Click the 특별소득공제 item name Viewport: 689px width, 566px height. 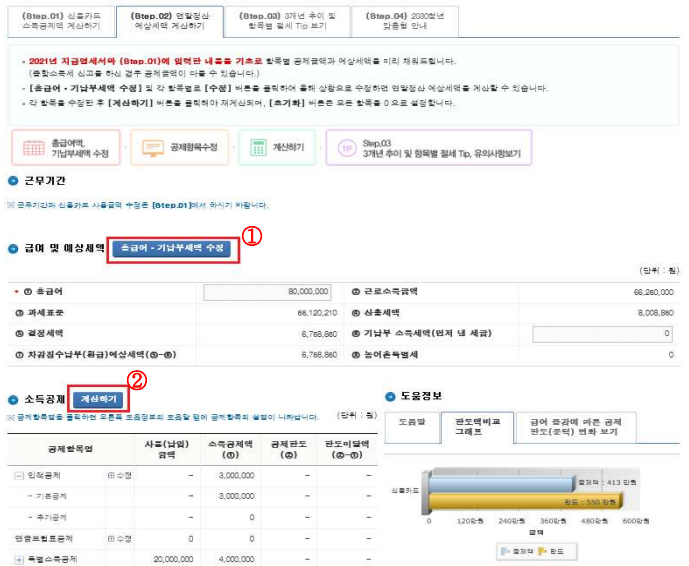point(52,559)
